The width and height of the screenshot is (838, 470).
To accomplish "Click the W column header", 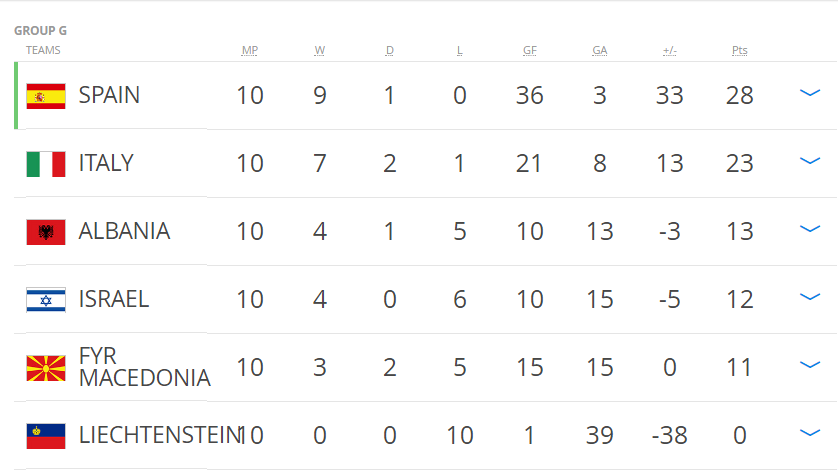I will click(320, 50).
